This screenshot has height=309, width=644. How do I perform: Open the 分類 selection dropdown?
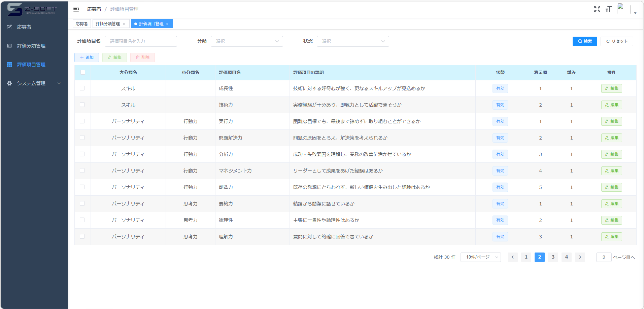(247, 41)
